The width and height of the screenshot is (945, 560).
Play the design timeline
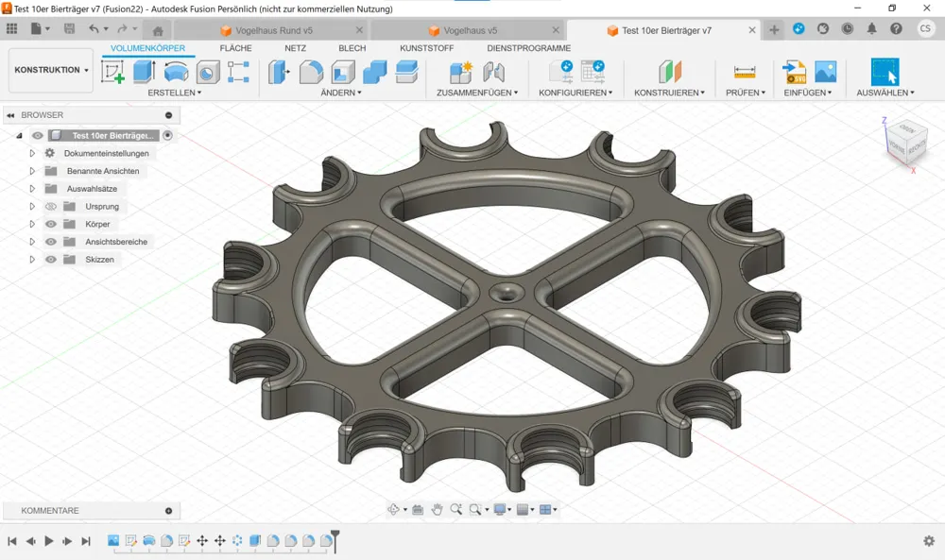[x=49, y=541]
